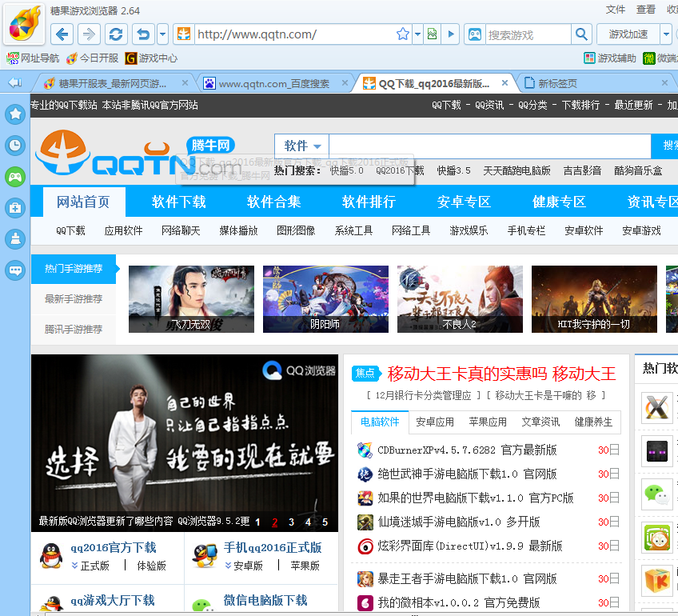The height and width of the screenshot is (616, 678).
Task: Click the QQ penguin icon beside qq2016官方下载
Action: tap(51, 556)
